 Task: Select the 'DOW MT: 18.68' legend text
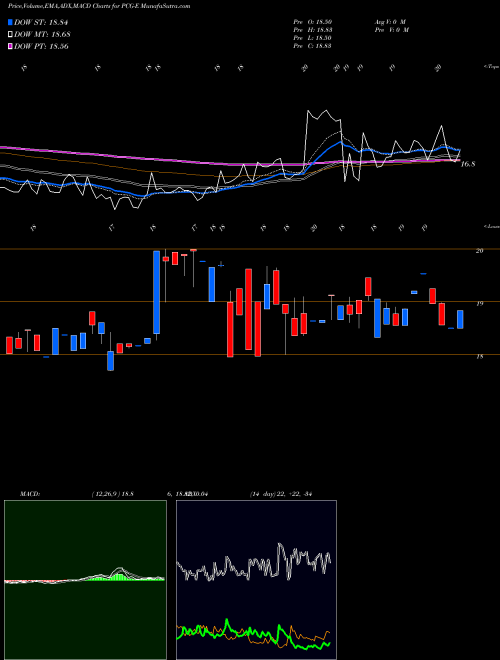pyautogui.click(x=43, y=34)
